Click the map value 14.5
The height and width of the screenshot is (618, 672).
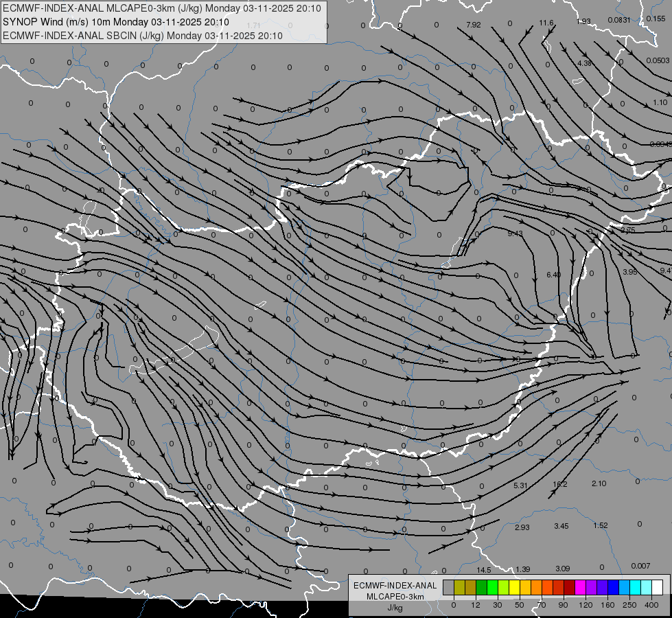(x=484, y=570)
